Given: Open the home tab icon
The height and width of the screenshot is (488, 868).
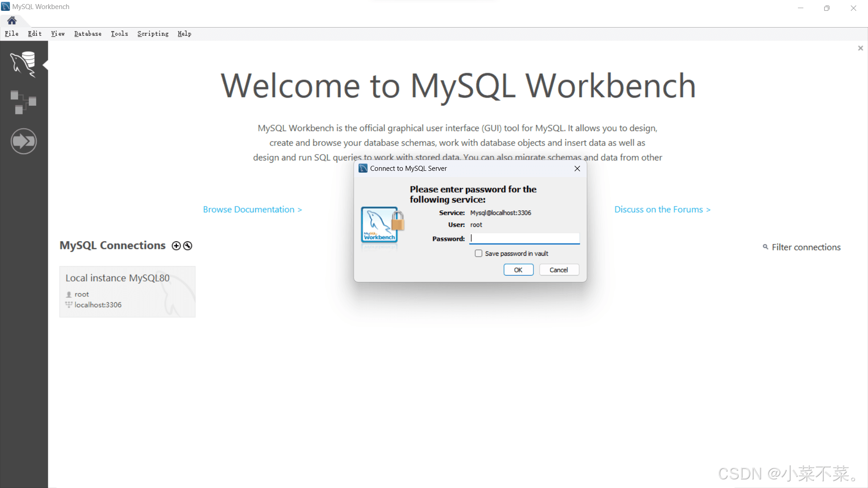Looking at the screenshot, I should coord(12,20).
